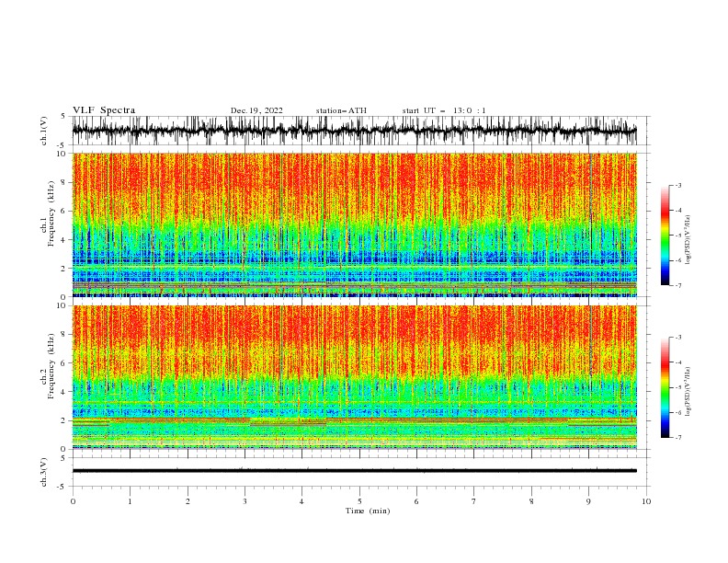Click the "-3" tick on upper colorbar
The height and width of the screenshot is (563, 728).
(677, 185)
